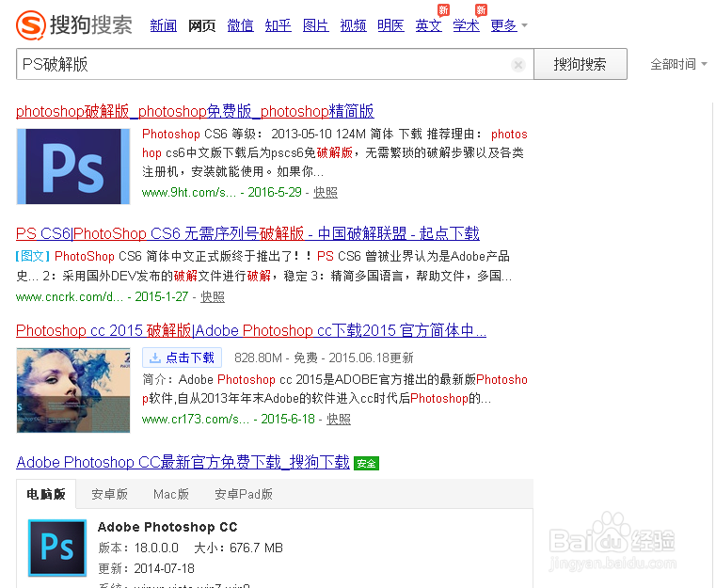Click the www.9ht.com URL text
This screenshot has width=716, height=588.
[x=189, y=193]
